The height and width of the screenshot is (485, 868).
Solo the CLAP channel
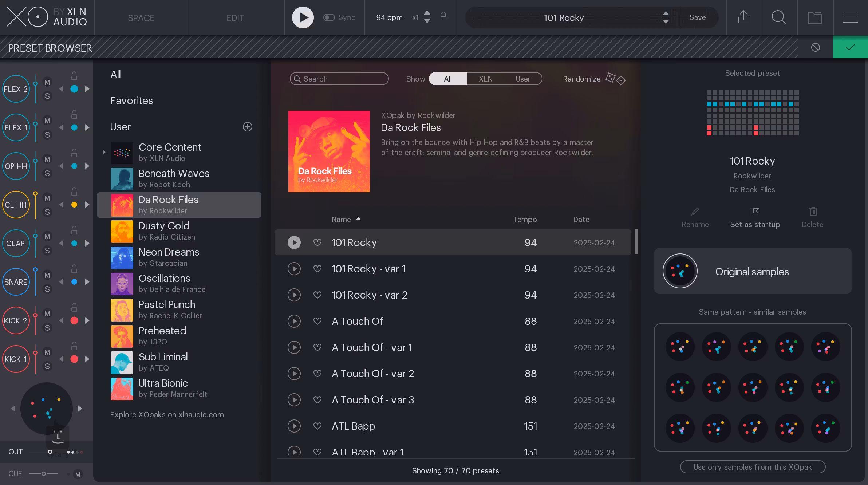point(47,251)
